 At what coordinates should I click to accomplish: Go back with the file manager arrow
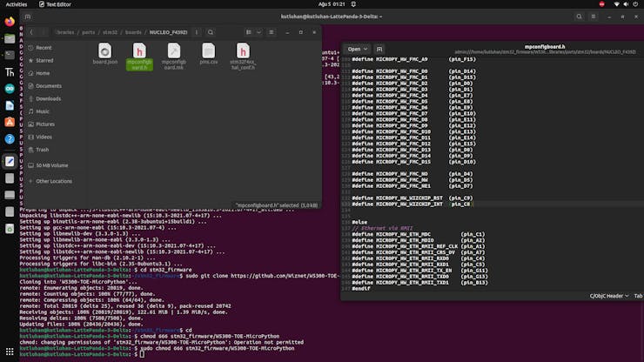click(x=32, y=32)
